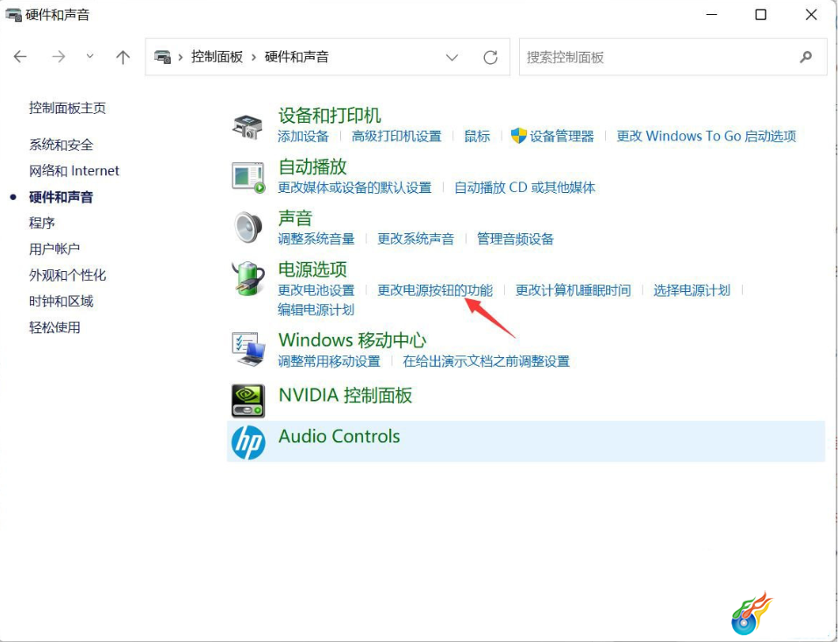Expand chevron after 控制面板 in address bar
The width and height of the screenshot is (840, 642).
(254, 57)
